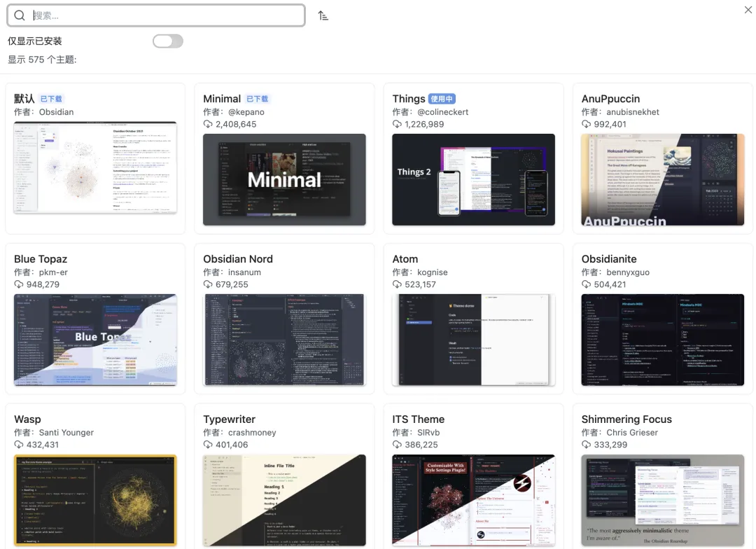This screenshot has width=756, height=549.
Task: Click the download icon beside 401,406
Action: [x=208, y=445]
